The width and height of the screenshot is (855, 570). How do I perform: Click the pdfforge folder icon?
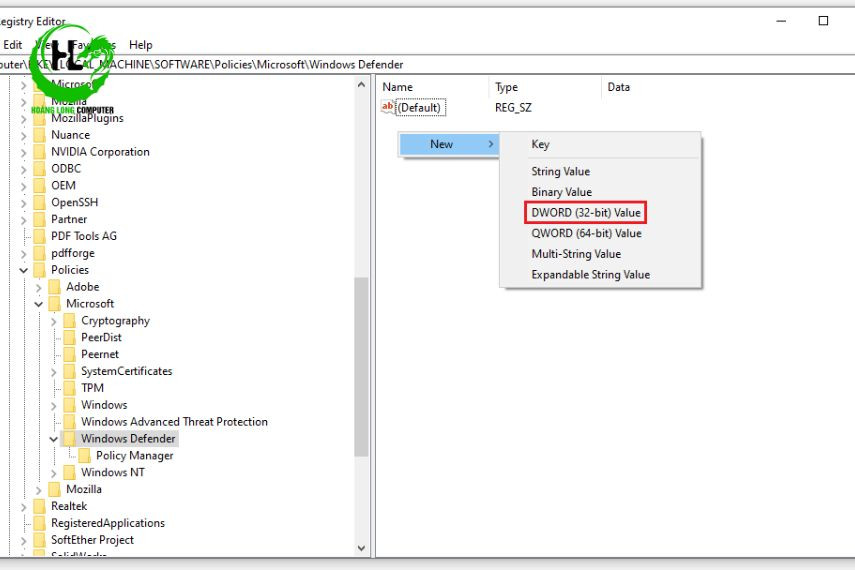coord(40,253)
